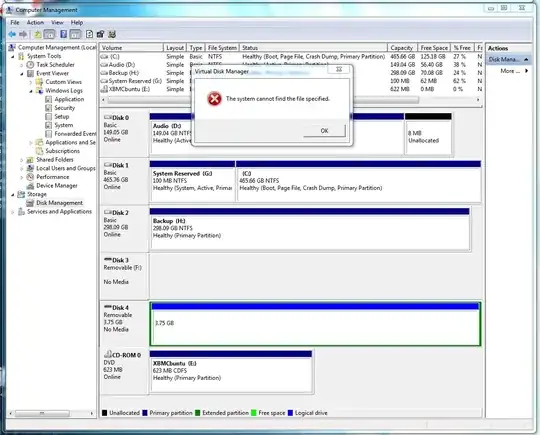Viewport: 540px width, 435px height.
Task: Click the Local Users and Groups icon
Action: pos(31,168)
